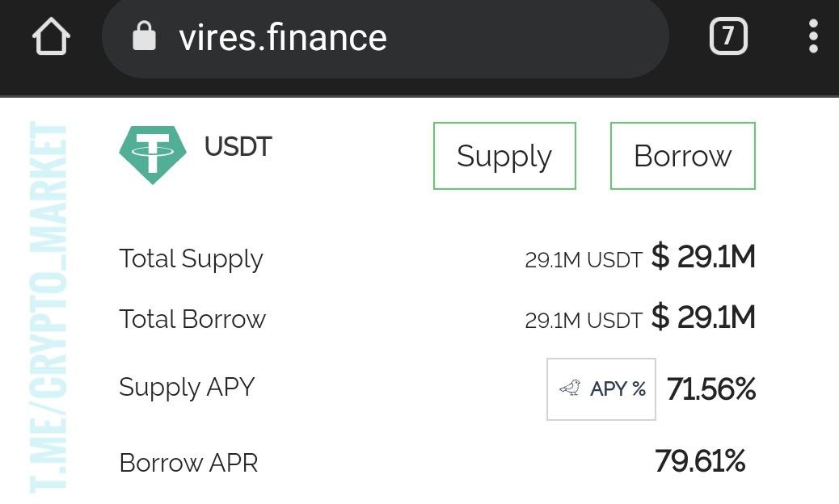Viewport: 839px width, 504px height.
Task: Open the three-dot browser menu
Action: click(812, 37)
